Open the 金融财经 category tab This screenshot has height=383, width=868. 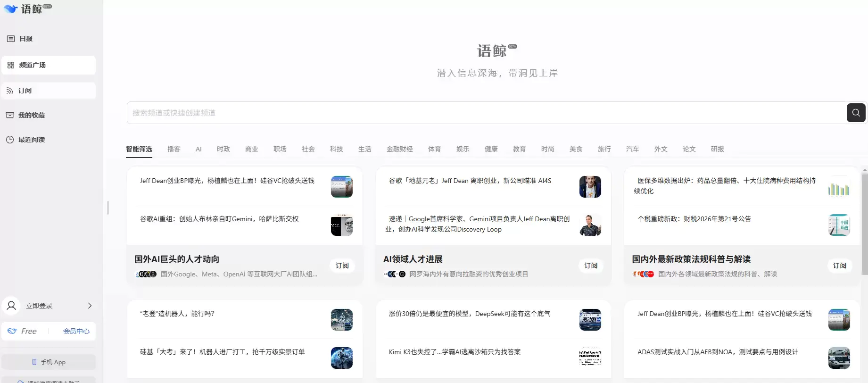400,149
